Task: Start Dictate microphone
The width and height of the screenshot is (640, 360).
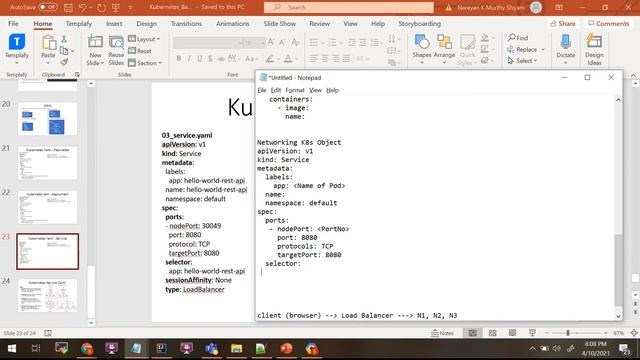Action: (x=565, y=49)
